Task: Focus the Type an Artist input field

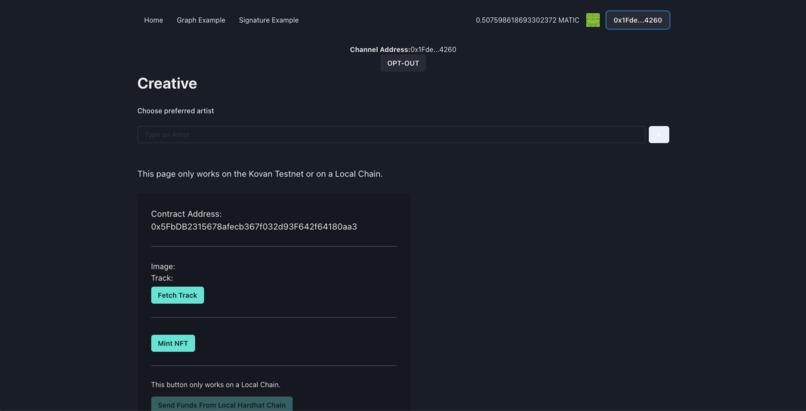Action: pos(391,135)
